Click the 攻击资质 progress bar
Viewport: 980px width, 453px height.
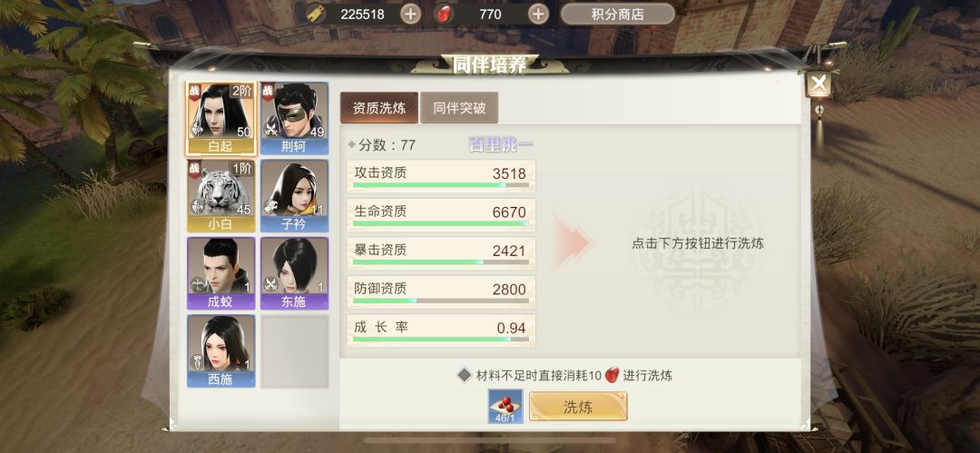[x=441, y=185]
